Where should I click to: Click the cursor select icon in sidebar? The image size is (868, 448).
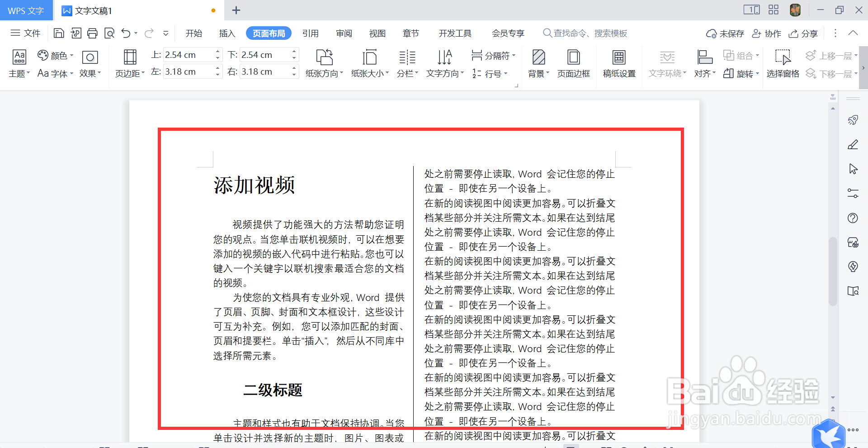853,169
